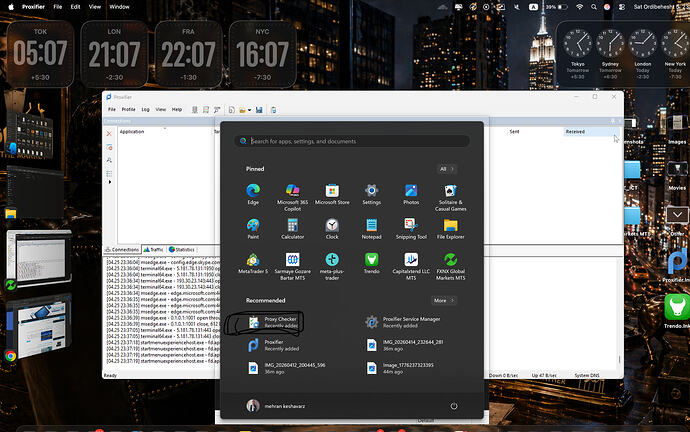
Task: Expand All pinned apps chevron
Action: [x=447, y=169]
